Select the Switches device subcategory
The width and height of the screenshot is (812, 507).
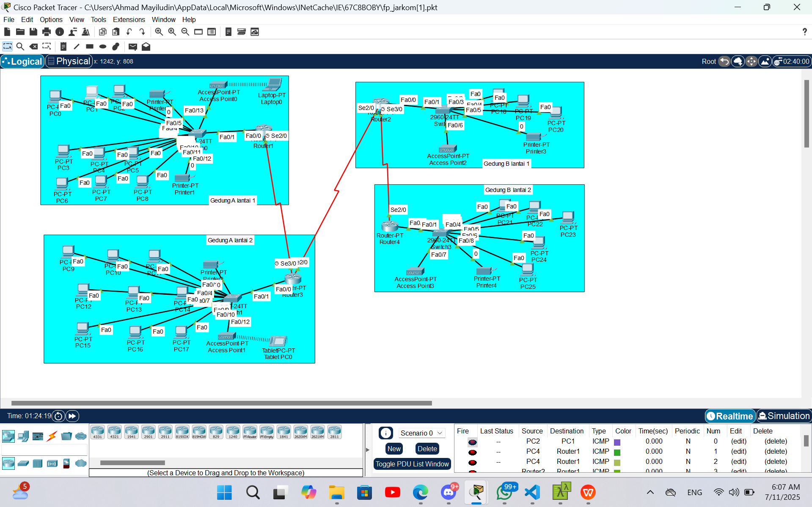tap(23, 463)
